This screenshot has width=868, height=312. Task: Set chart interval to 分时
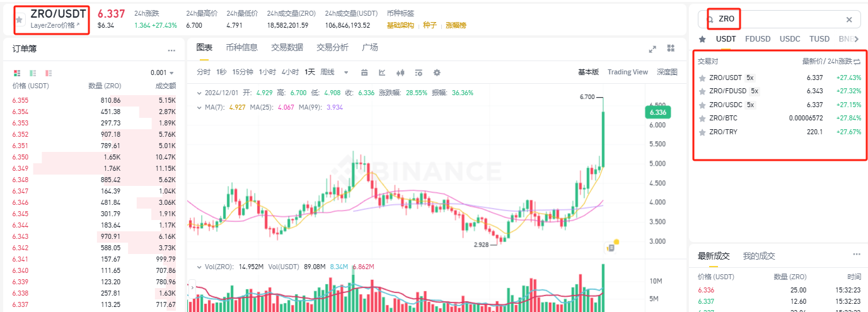pyautogui.click(x=203, y=72)
